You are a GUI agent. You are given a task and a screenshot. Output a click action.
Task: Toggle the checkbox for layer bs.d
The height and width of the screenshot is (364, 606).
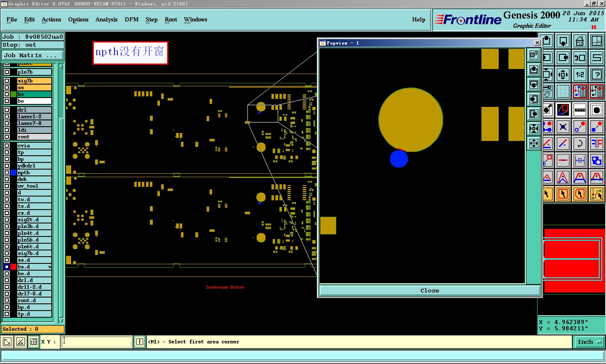7,267
